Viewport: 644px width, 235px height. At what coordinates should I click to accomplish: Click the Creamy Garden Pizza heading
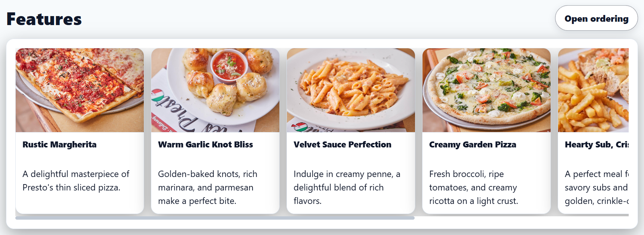pos(473,144)
